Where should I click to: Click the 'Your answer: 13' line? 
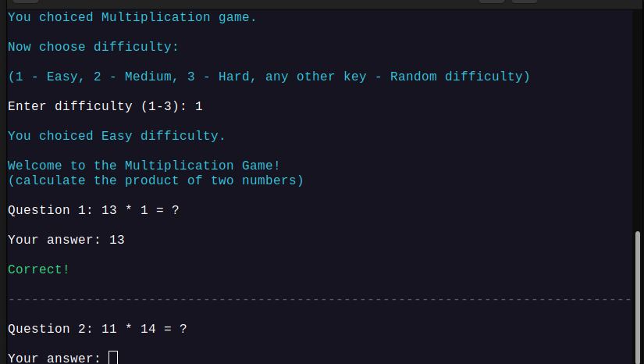click(x=66, y=240)
